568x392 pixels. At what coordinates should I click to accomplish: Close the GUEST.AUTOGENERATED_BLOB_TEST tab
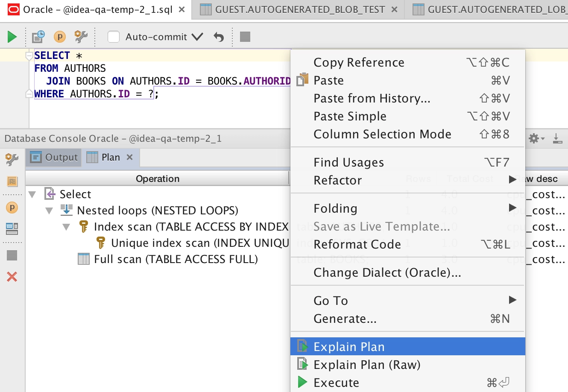pos(395,9)
